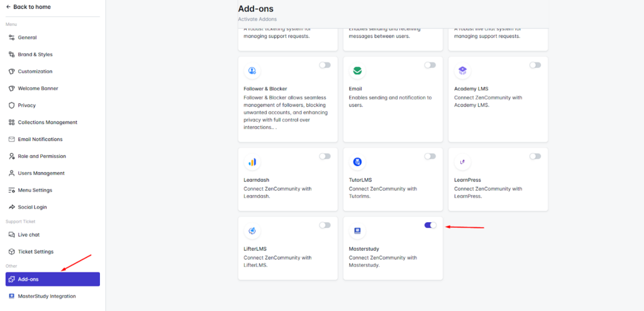Click the Customization sidebar icon

11,71
